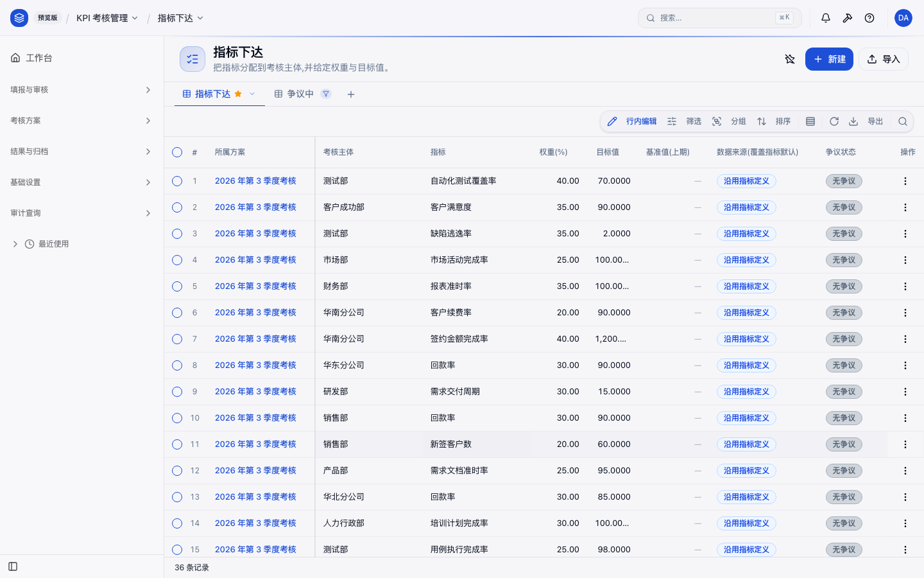The height and width of the screenshot is (578, 924).
Task: Open row actions menu for row 11 新签客户数
Action: point(905,444)
